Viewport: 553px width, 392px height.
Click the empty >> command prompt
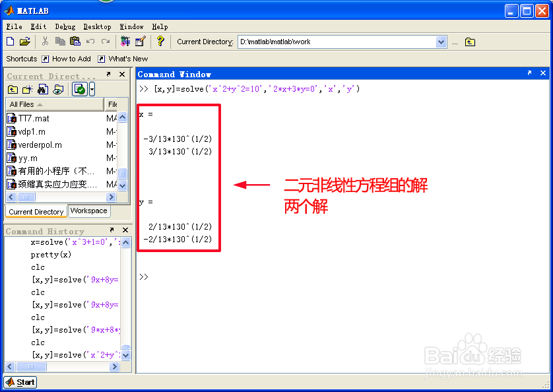[144, 277]
